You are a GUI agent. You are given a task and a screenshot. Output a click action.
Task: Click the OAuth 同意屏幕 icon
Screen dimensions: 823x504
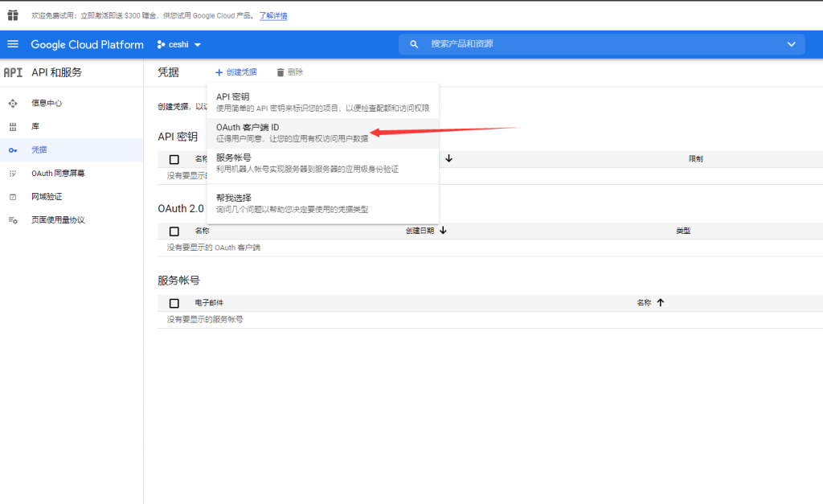click(13, 174)
